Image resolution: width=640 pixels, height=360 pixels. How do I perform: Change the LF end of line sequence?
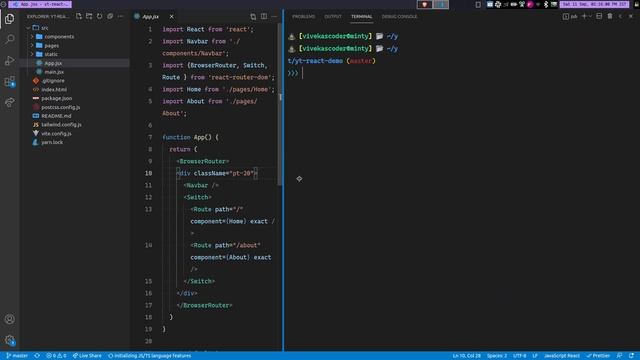[x=535, y=356]
